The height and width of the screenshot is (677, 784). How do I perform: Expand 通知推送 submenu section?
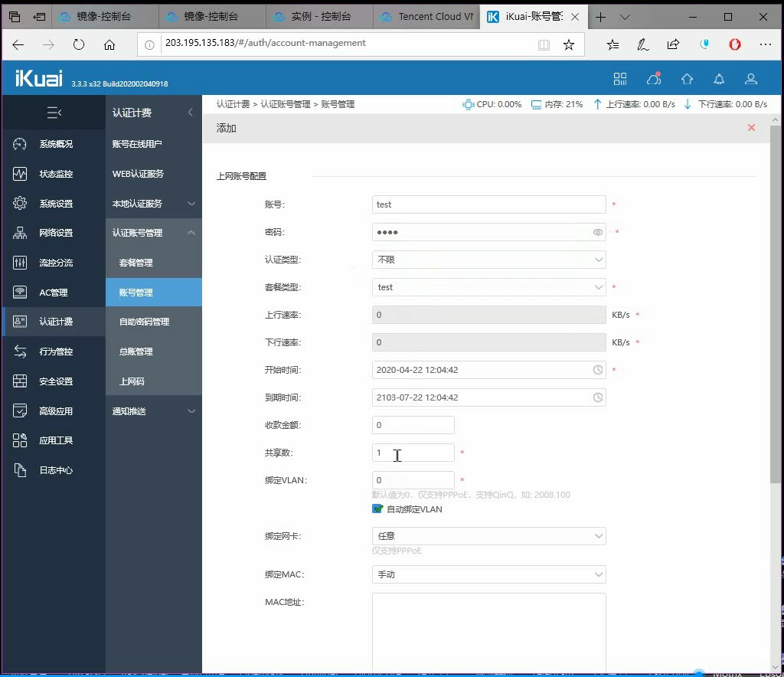(x=153, y=411)
